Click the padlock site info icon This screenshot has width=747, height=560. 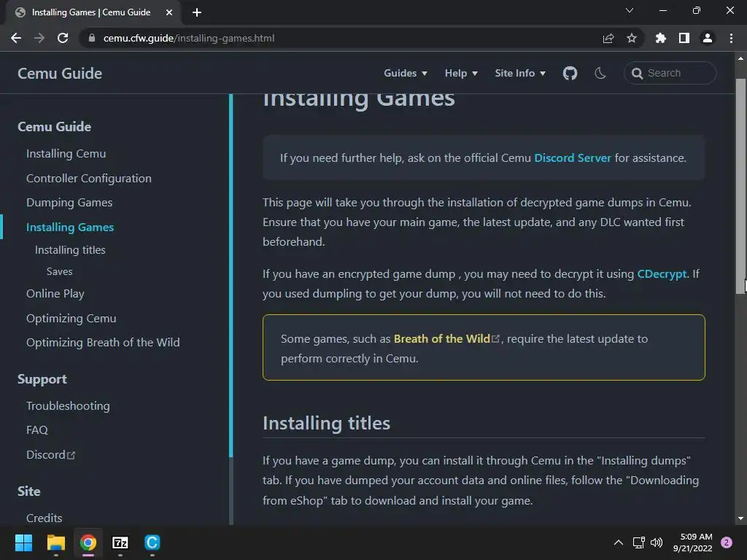pos(92,38)
